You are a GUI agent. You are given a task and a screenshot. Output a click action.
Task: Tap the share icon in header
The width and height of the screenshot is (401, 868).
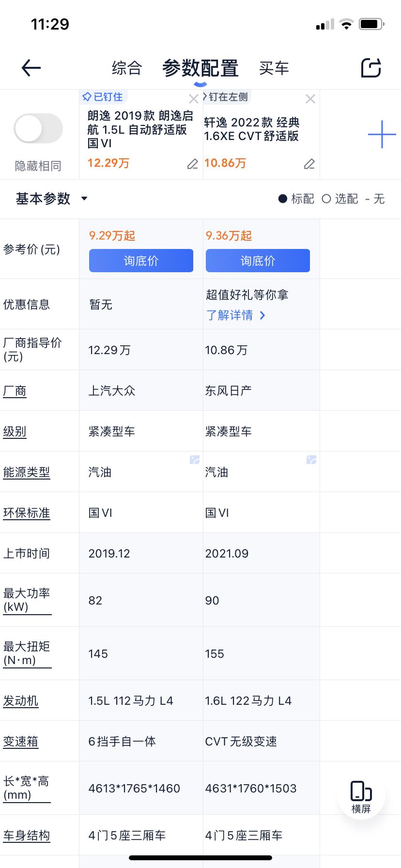pyautogui.click(x=371, y=68)
